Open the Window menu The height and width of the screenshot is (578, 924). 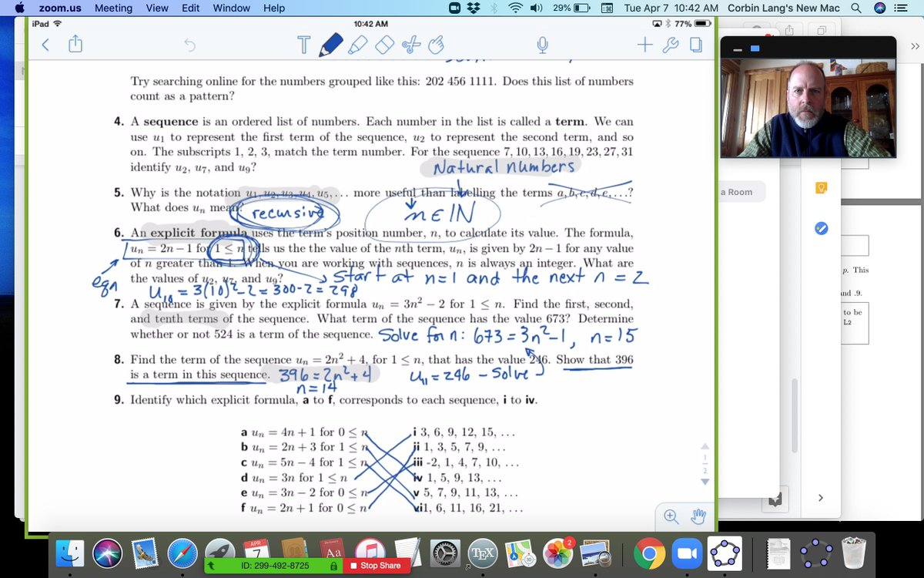(x=231, y=8)
